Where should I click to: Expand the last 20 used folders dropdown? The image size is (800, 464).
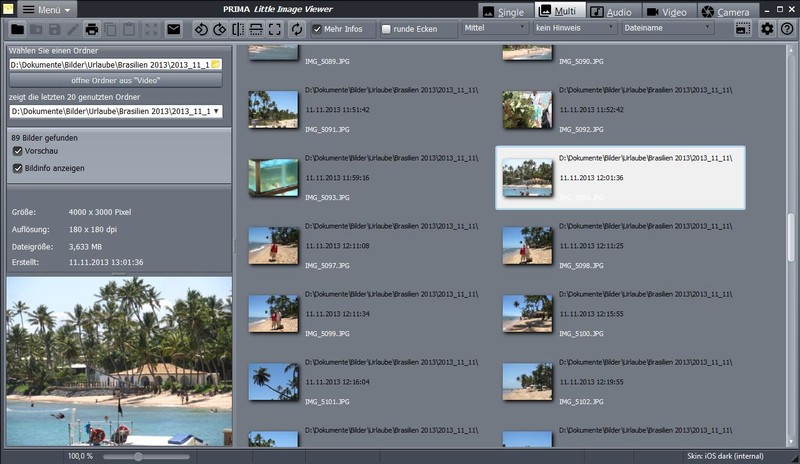coord(216,111)
